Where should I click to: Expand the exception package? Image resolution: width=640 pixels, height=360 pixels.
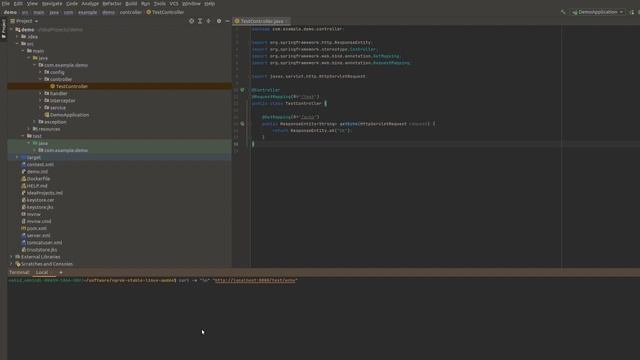[x=35, y=122]
